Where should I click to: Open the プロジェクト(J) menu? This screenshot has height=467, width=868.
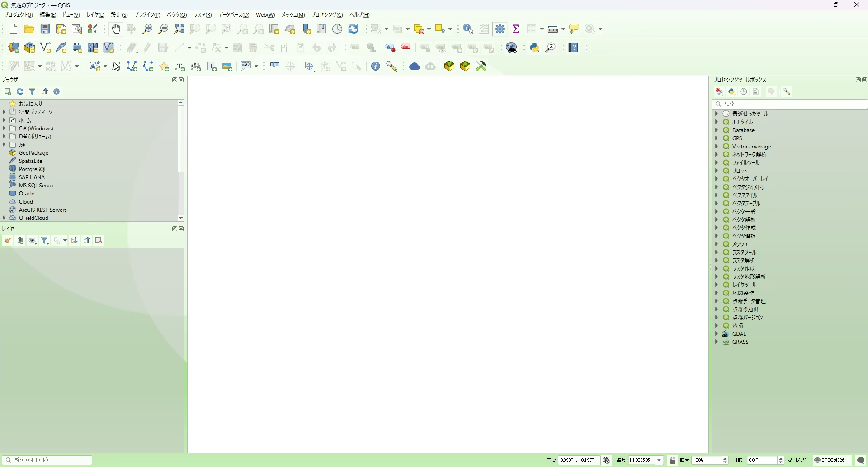coord(19,15)
